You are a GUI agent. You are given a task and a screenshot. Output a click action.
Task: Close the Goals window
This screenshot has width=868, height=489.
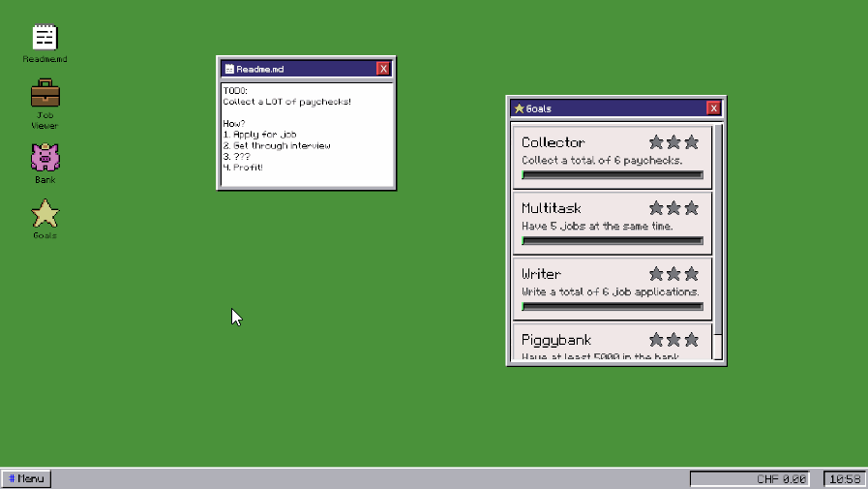point(713,108)
